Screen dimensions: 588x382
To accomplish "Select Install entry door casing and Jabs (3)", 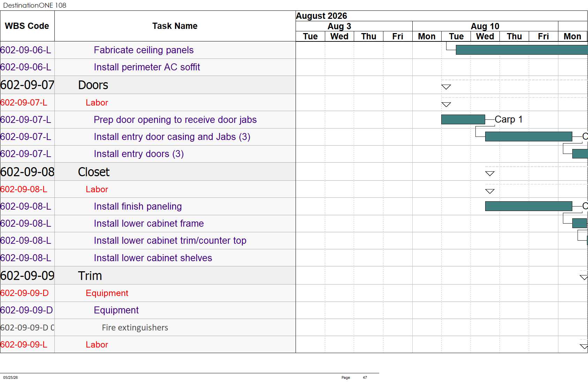I will (172, 137).
